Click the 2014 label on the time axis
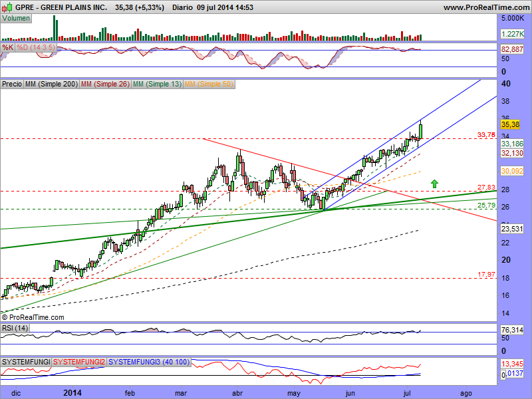532x399 pixels. (72, 393)
